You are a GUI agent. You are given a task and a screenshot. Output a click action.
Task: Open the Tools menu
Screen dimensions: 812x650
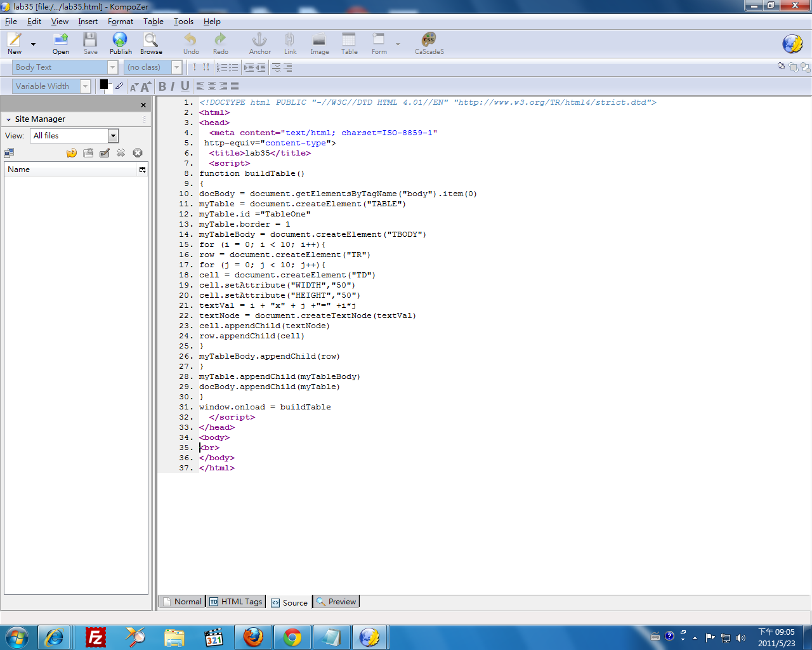(x=184, y=22)
